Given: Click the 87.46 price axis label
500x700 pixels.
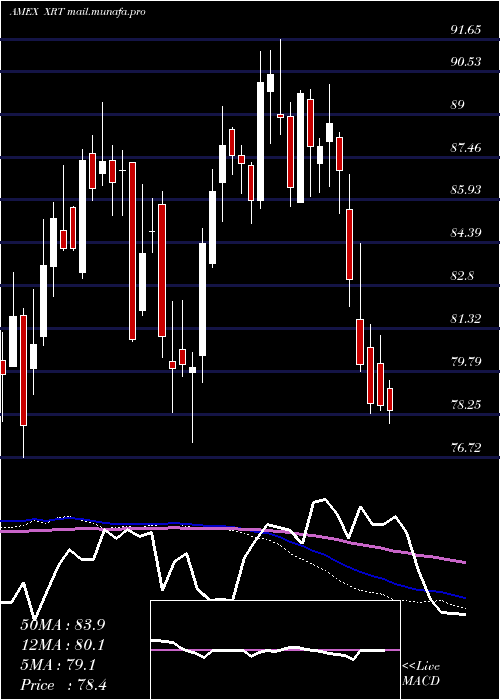Looking at the screenshot, I should (x=466, y=147).
